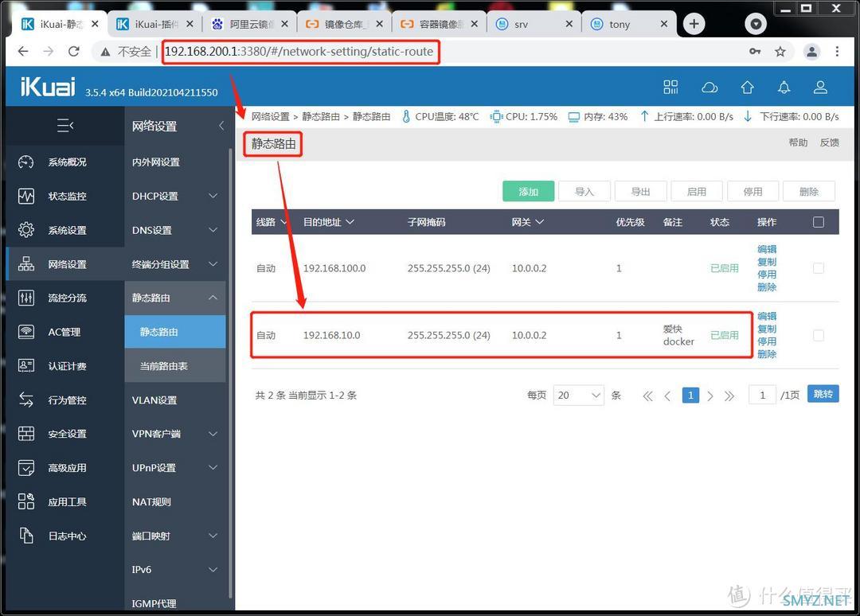Switch to the 阿里云镜像 browser tab

click(249, 24)
